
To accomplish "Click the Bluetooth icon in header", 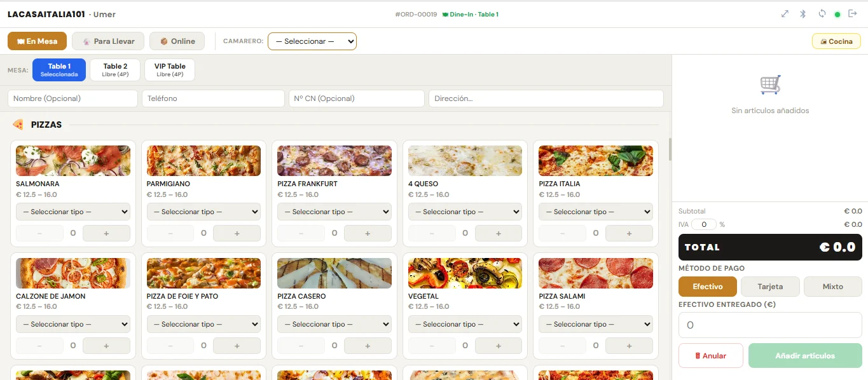I will pyautogui.click(x=803, y=14).
